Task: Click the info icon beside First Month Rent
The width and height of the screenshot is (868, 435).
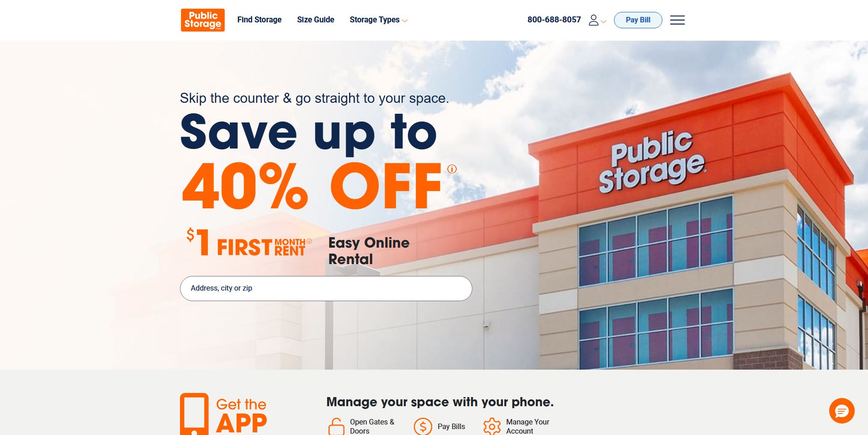Action: (309, 241)
